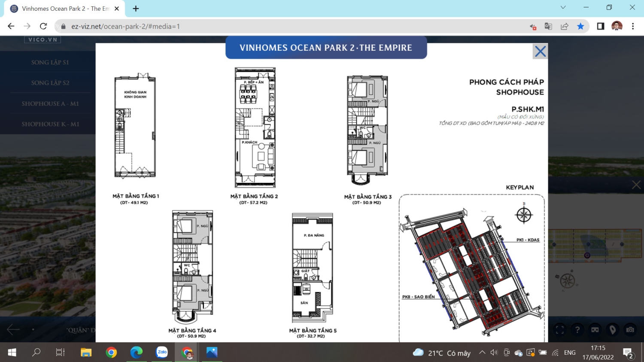The image size is (644, 362).
Task: Click the tầng 1 floor plan drawing
Action: pos(135,126)
